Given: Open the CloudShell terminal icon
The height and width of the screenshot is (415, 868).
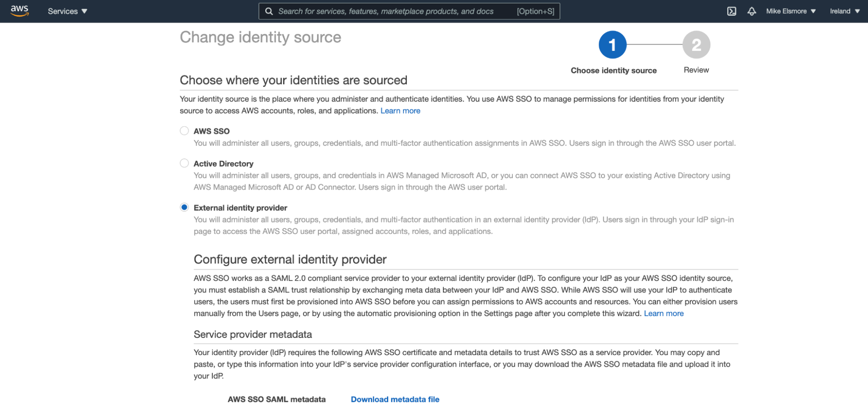Looking at the screenshot, I should point(732,11).
